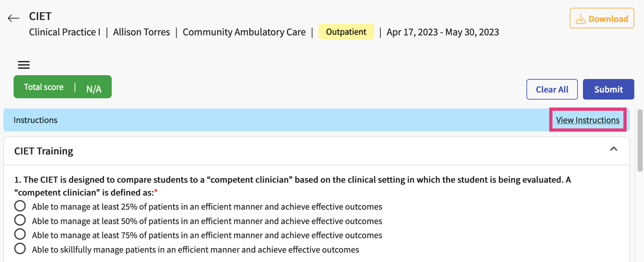Viewport: 644px width, 262px height.
Task: Click the Download button
Action: tap(602, 19)
